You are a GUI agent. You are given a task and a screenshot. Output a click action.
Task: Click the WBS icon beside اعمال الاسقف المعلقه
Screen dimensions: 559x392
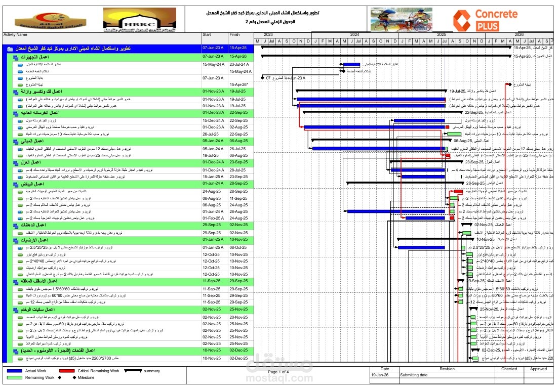click(16, 282)
